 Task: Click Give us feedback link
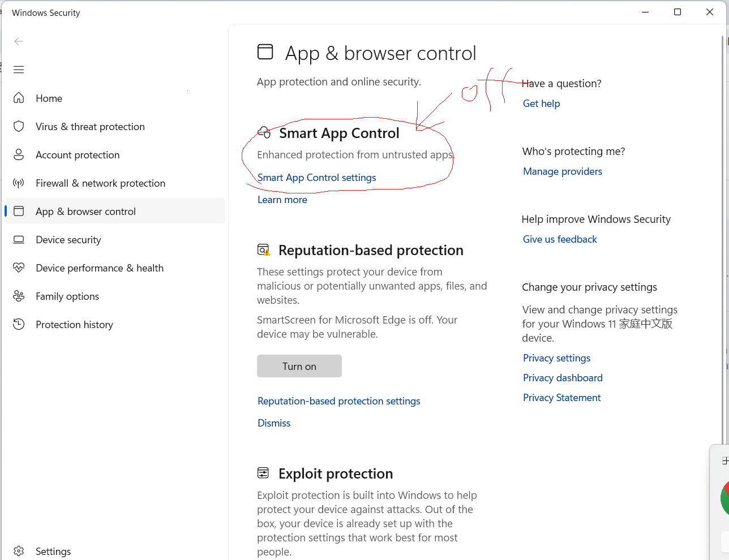click(x=560, y=239)
